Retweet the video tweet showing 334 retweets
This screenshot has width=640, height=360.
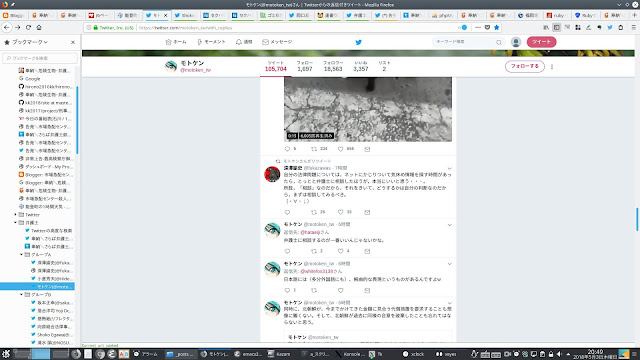[314, 149]
